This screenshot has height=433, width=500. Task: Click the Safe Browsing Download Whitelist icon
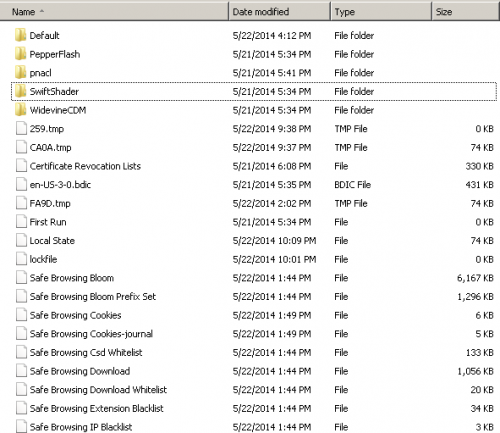point(21,390)
